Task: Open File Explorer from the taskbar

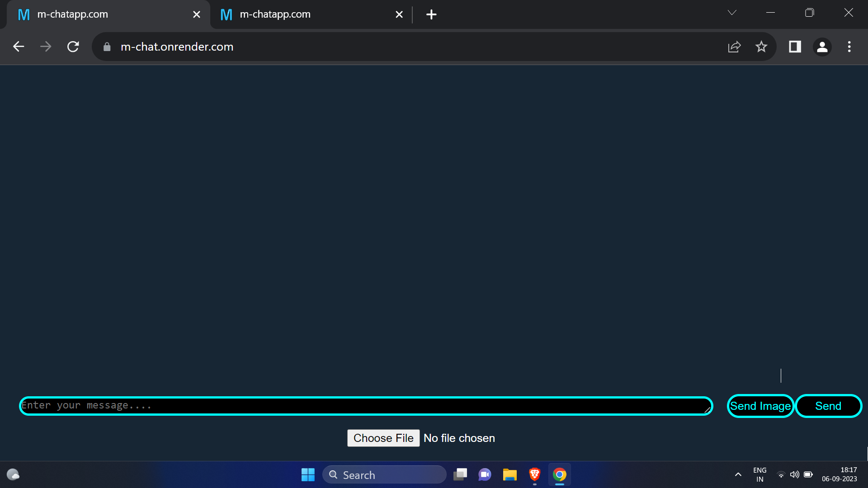Action: pyautogui.click(x=509, y=474)
